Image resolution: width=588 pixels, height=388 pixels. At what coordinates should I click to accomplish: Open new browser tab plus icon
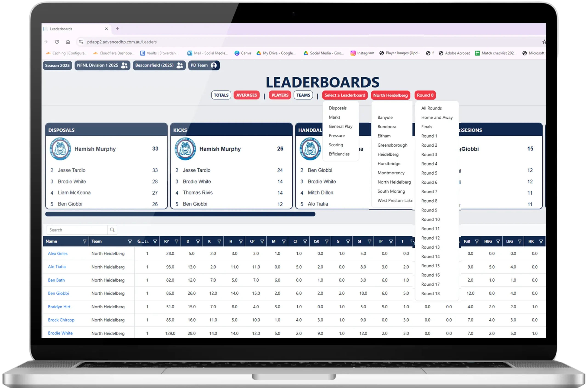[x=117, y=29]
